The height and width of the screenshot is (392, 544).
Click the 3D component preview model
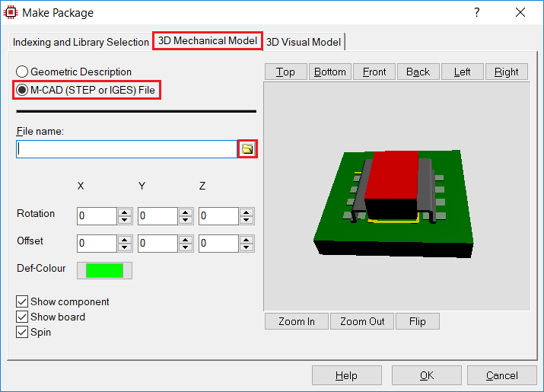(393, 204)
